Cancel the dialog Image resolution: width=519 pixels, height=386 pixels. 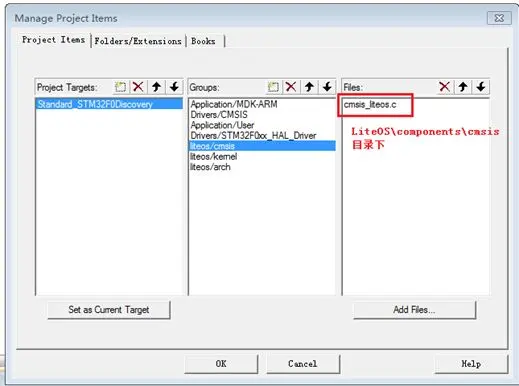tap(303, 364)
